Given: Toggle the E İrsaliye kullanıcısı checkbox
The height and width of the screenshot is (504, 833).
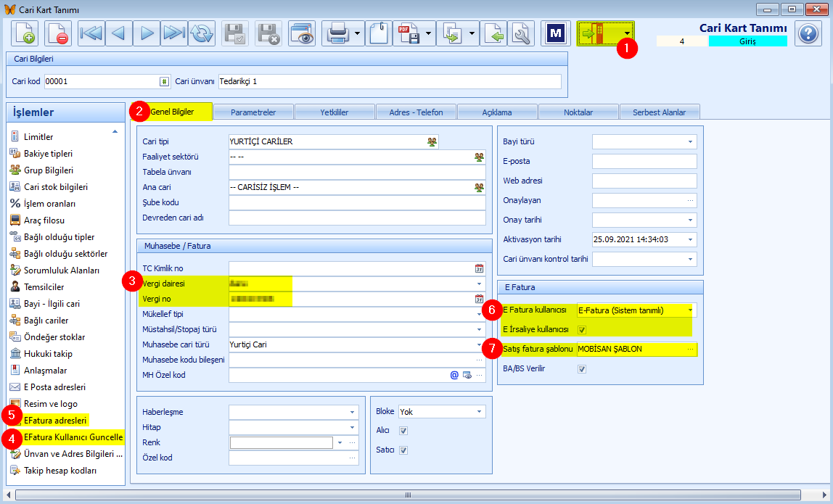Looking at the screenshot, I should point(582,330).
